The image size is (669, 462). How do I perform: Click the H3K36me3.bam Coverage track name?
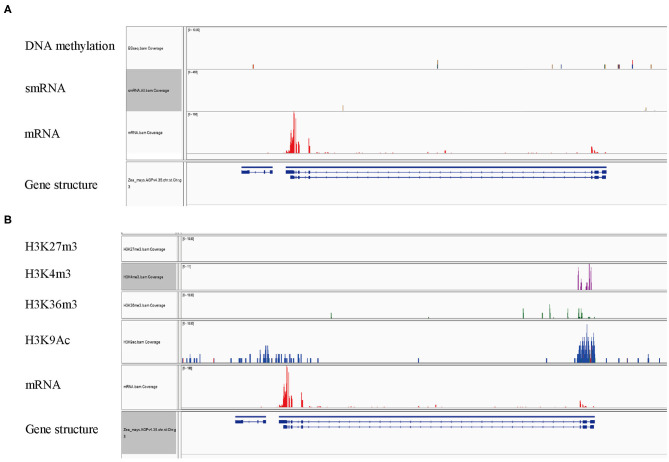pyautogui.click(x=146, y=303)
